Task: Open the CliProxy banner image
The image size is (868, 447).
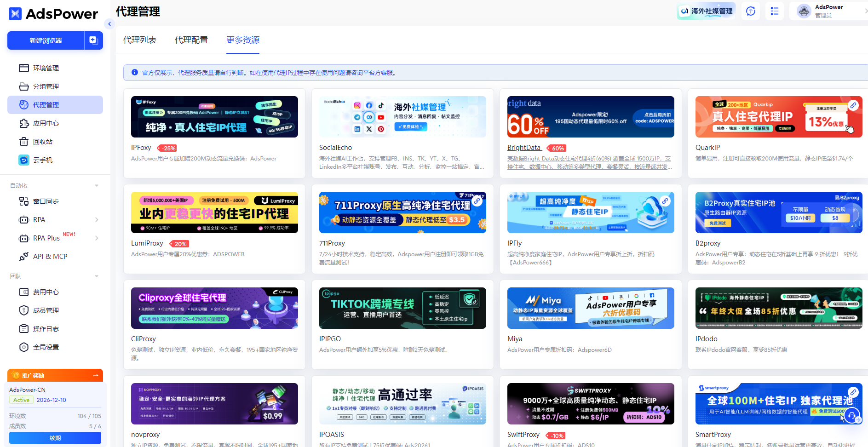Action: 214,308
